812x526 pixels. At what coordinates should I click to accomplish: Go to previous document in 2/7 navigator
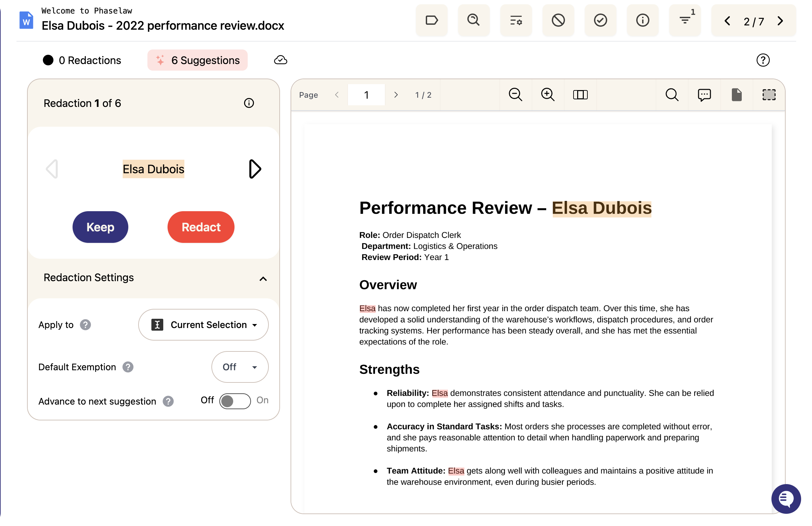pyautogui.click(x=727, y=21)
